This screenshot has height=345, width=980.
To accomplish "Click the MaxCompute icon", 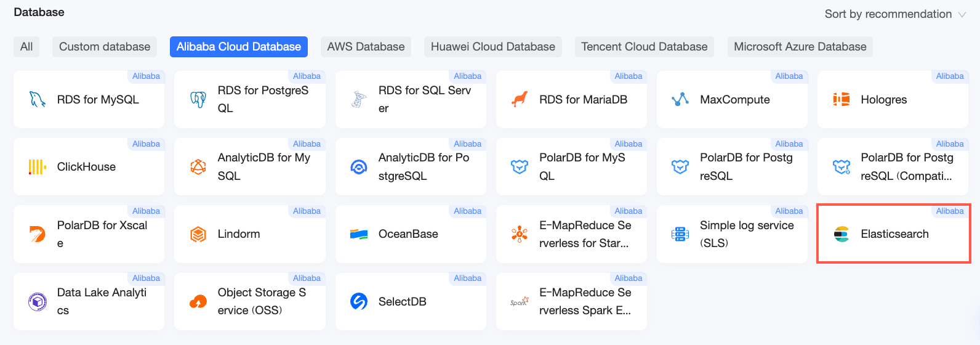I will click(x=680, y=99).
